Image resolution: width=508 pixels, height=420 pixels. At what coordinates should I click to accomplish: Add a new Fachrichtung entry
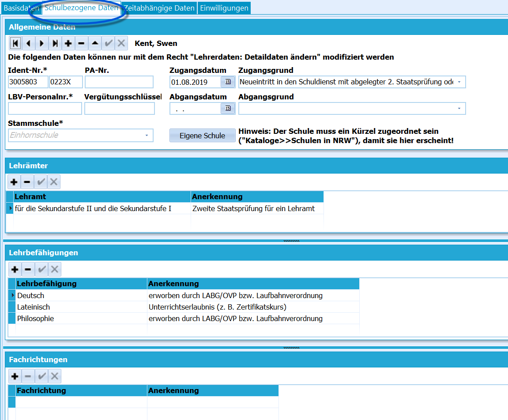(x=15, y=376)
